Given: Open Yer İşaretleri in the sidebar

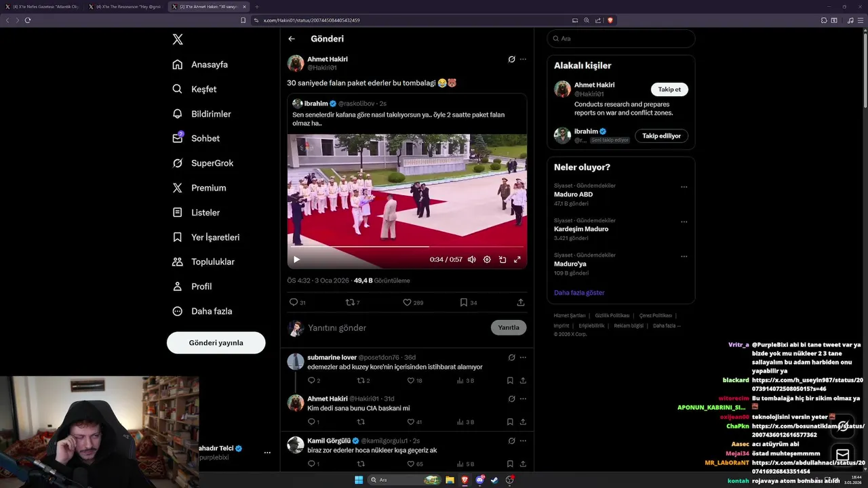Looking at the screenshot, I should pyautogui.click(x=205, y=237).
